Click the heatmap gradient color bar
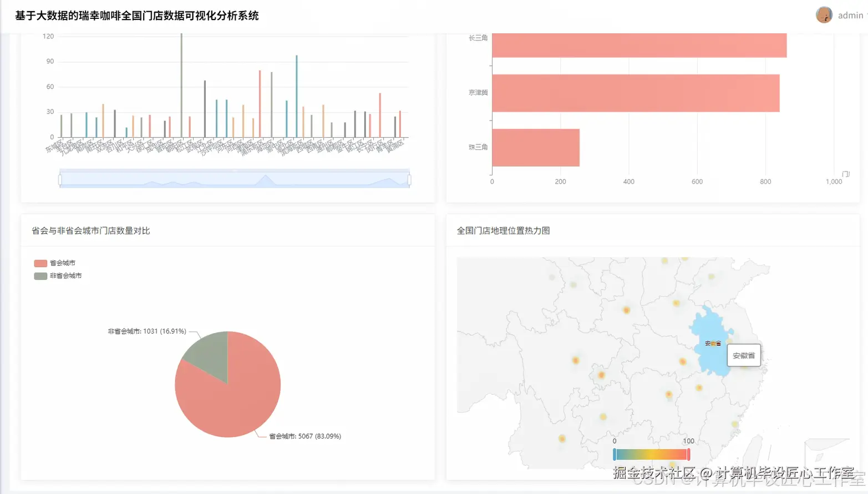 652,455
